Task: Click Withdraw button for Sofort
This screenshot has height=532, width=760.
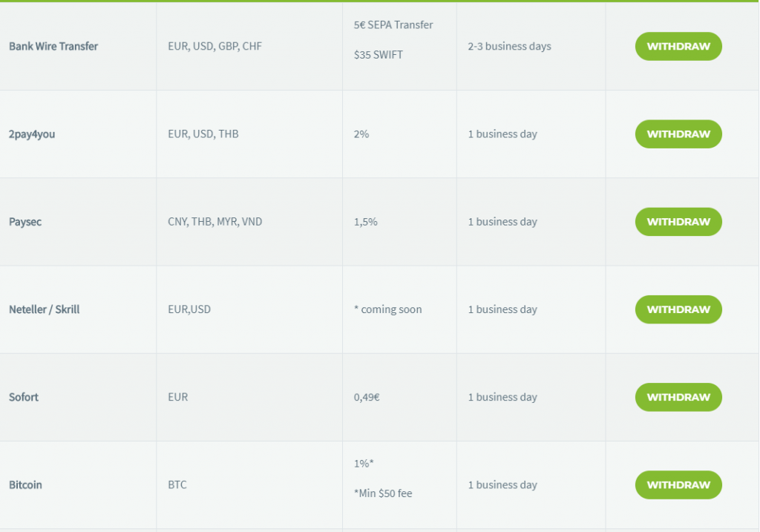Action: click(x=678, y=397)
